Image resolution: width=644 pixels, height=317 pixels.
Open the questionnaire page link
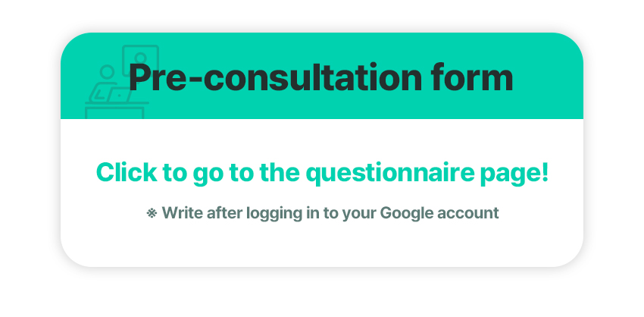322,172
